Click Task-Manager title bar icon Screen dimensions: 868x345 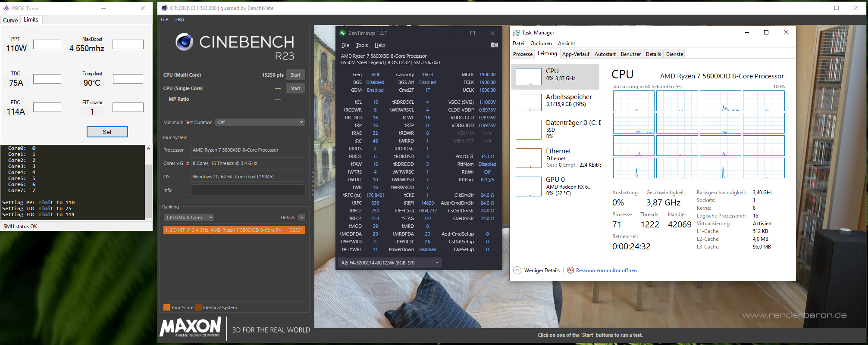(517, 33)
